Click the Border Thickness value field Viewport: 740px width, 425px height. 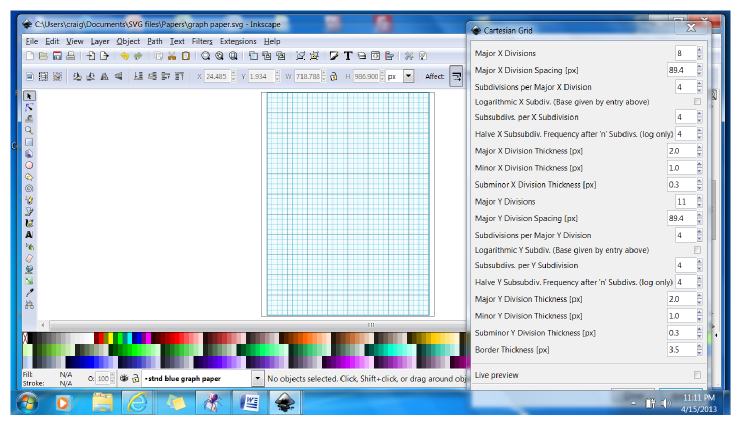[x=681, y=350]
